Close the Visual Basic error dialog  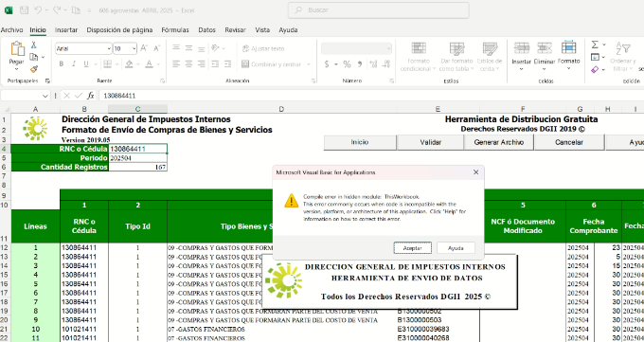pyautogui.click(x=476, y=172)
